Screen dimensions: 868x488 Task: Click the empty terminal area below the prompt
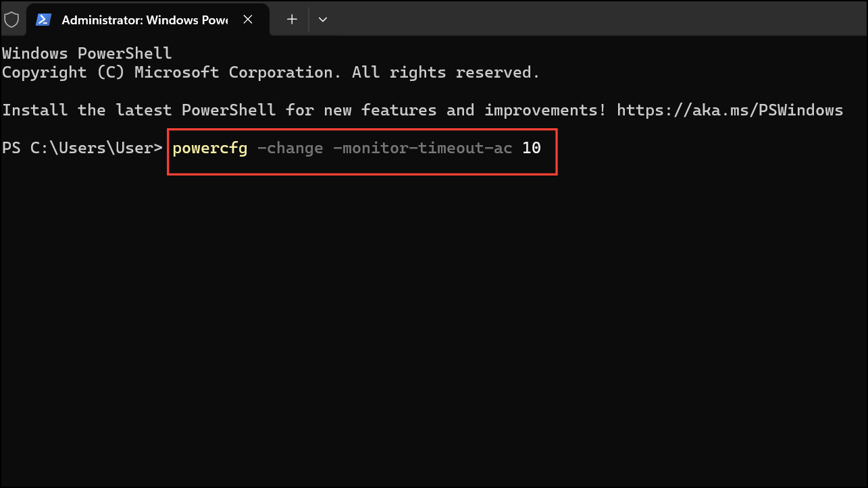pyautogui.click(x=434, y=324)
